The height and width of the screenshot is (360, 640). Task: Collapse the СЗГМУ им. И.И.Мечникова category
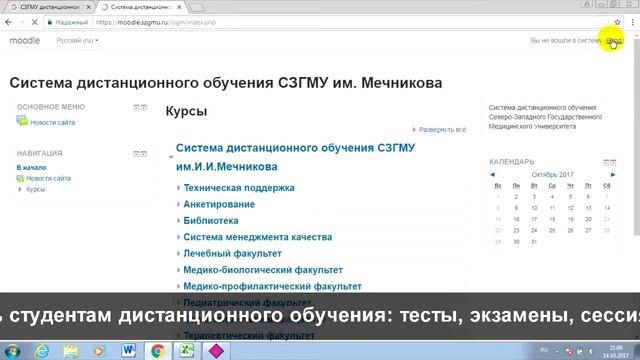coord(171,157)
